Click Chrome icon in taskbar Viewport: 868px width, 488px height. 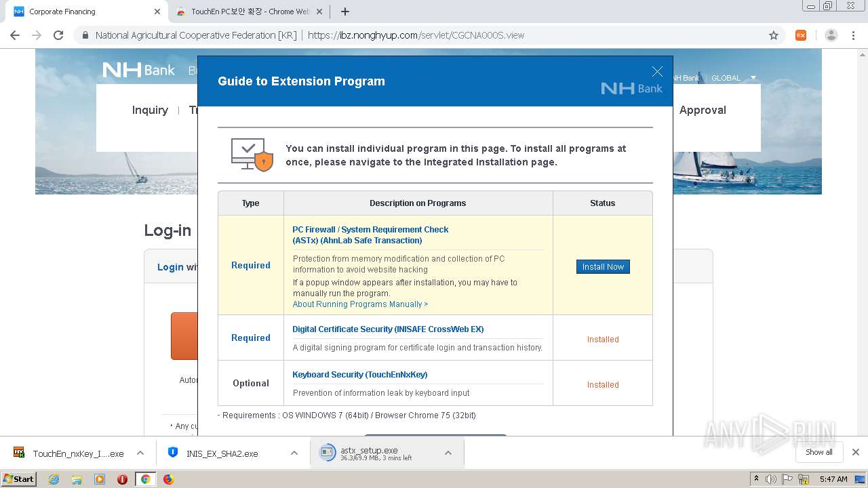pos(145,479)
